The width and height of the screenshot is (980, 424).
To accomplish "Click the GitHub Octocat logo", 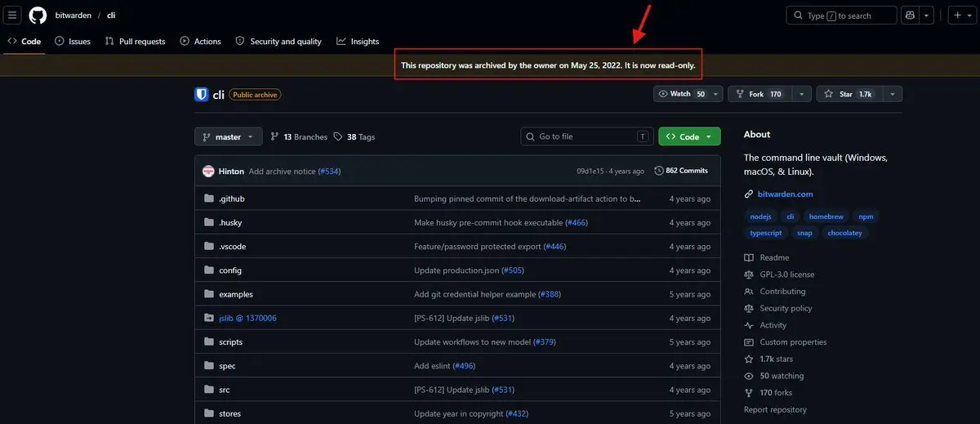I will (38, 16).
